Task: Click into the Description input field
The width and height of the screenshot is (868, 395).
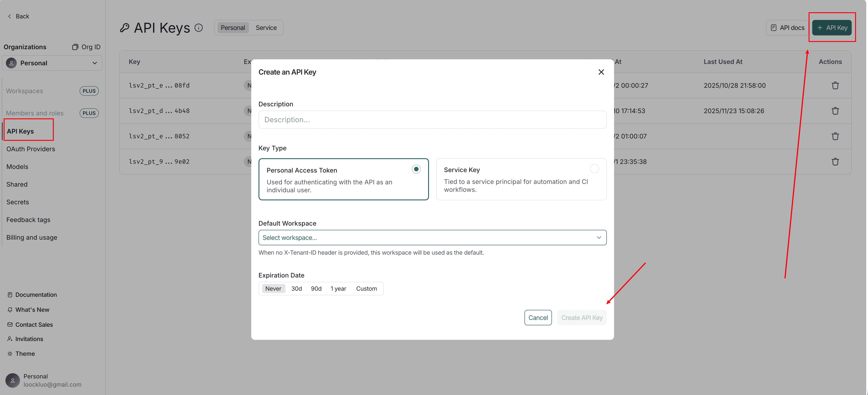Action: point(432,120)
